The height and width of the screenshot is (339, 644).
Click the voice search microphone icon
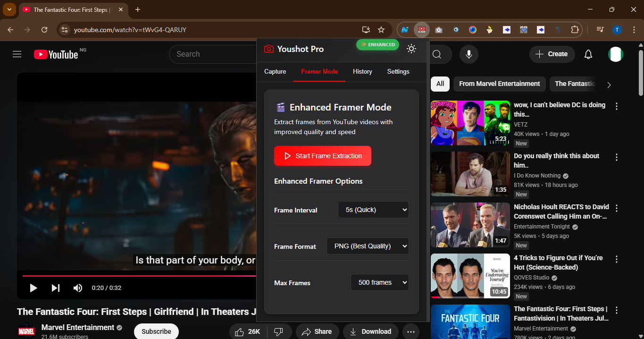(469, 54)
